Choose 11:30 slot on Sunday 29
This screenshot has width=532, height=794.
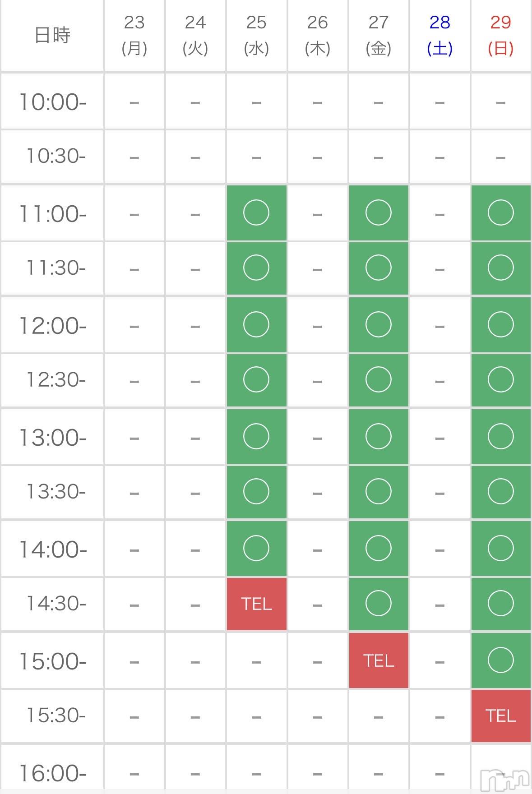pyautogui.click(x=500, y=268)
